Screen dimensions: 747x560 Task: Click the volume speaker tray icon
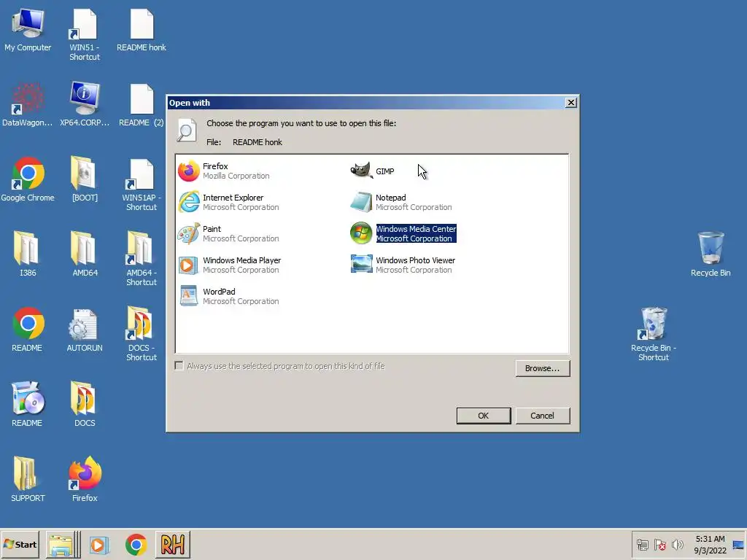pos(677,545)
